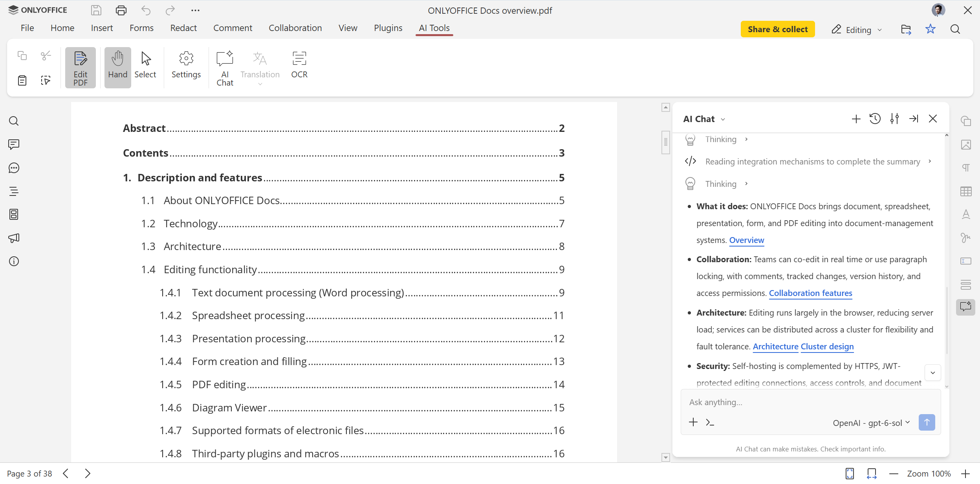The width and height of the screenshot is (980, 484).
Task: Open the page thumbnails panel
Action: [14, 214]
